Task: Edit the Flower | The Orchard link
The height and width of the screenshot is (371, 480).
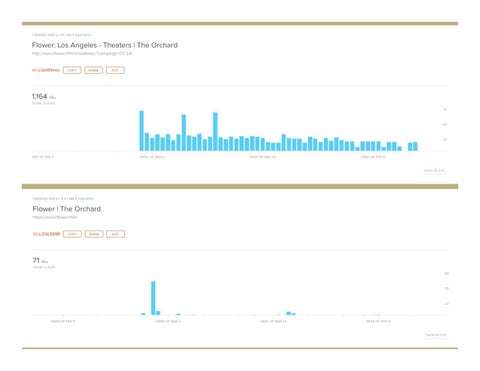Action: click(115, 234)
